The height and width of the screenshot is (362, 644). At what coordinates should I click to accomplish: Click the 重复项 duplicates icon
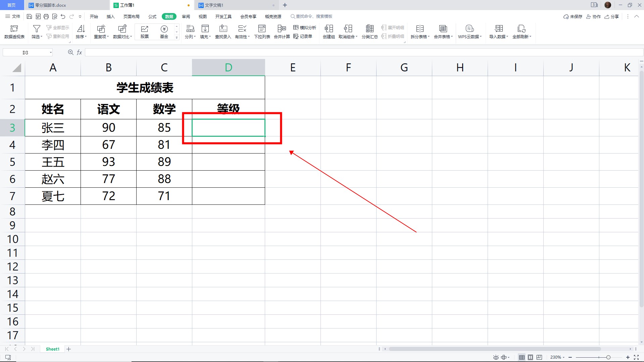(x=101, y=29)
